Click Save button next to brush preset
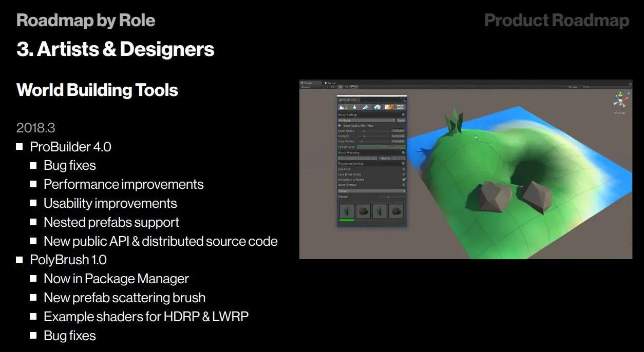644x352 pixels. [401, 120]
